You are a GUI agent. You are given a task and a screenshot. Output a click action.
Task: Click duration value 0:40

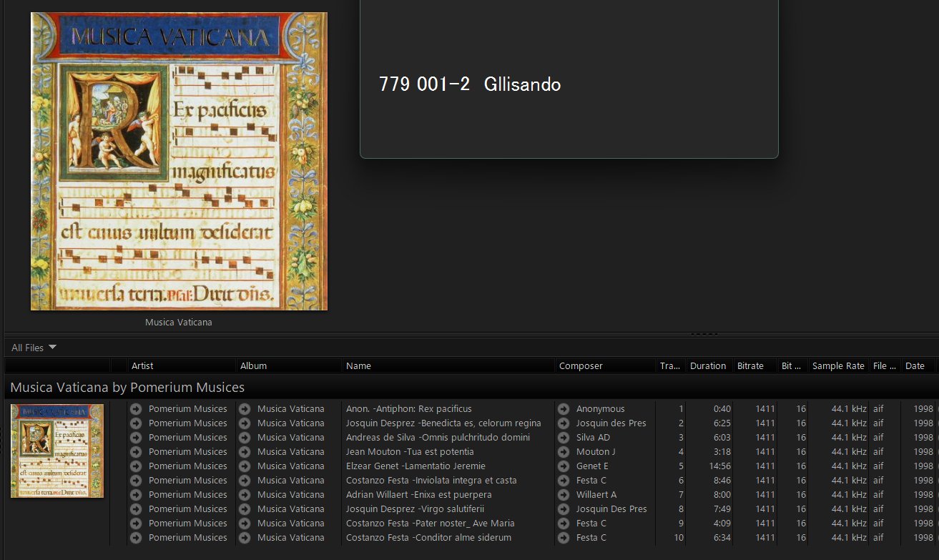[722, 409]
